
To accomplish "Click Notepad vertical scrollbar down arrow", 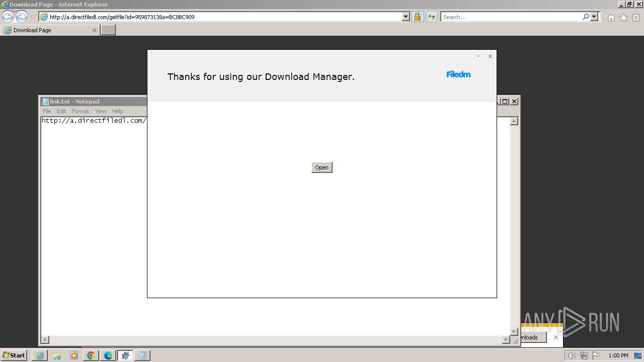I will [514, 331].
